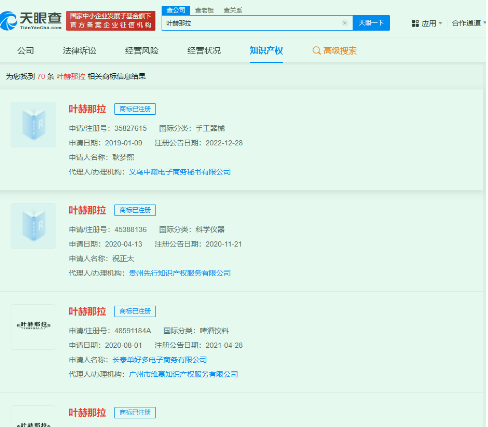
Task: Click the application date 2019-01-09
Action: [x=124, y=143]
